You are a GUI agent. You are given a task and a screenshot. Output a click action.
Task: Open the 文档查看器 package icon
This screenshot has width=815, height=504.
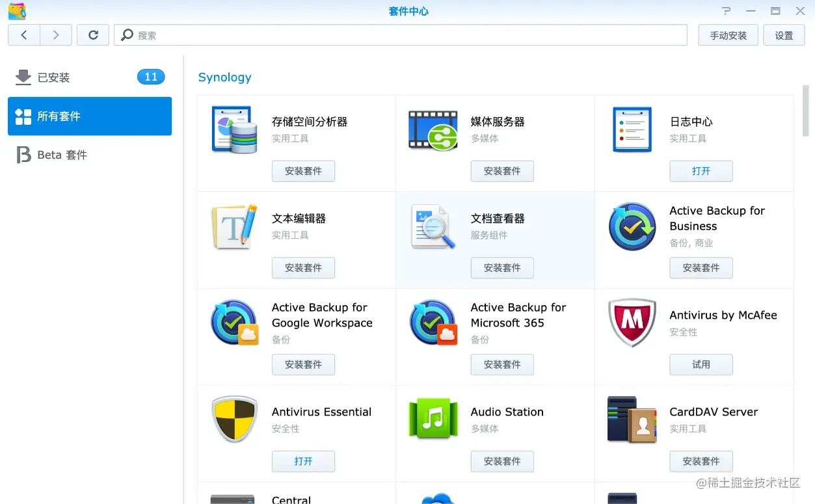(433, 227)
